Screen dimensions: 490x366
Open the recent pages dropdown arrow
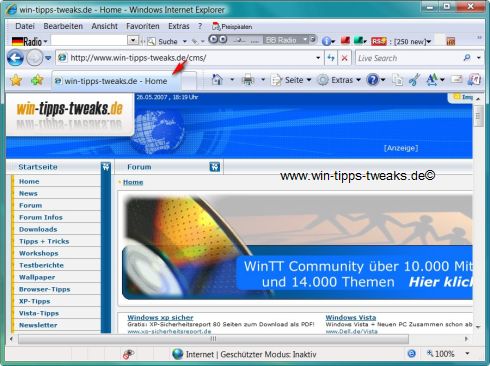pyautogui.click(x=48, y=58)
